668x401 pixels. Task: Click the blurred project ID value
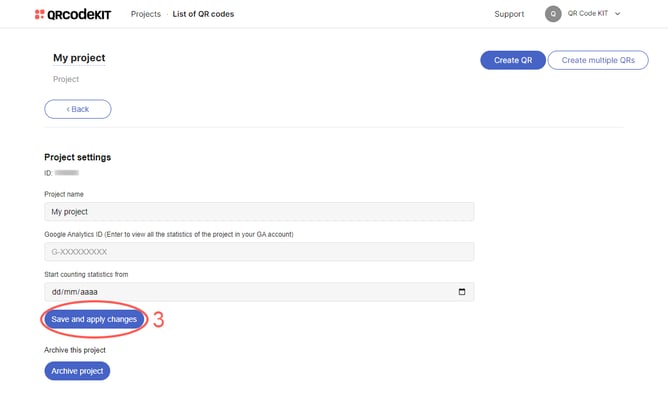coord(67,173)
